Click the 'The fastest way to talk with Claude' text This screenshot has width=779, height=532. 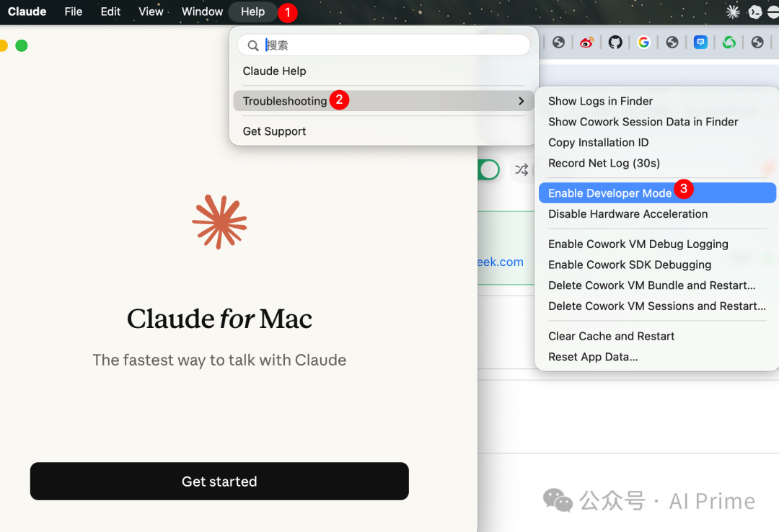219,360
